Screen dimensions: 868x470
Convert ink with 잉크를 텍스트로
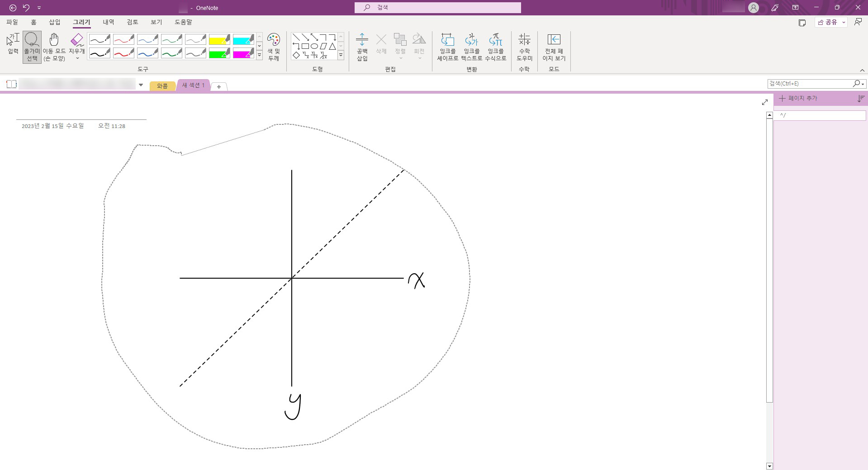471,47
